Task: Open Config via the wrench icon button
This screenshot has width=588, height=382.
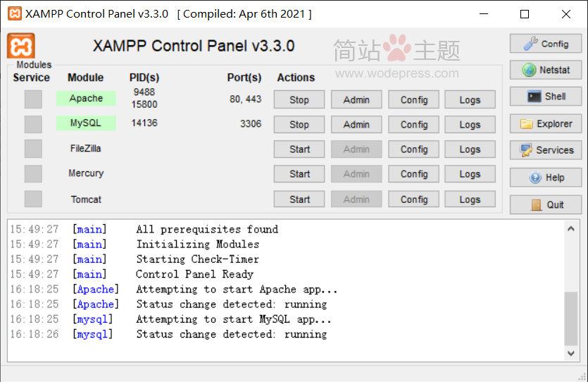Action: pos(546,44)
